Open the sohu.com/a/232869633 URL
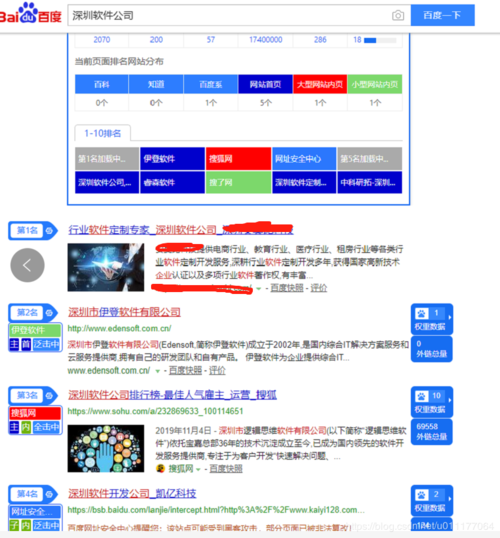 pos(155,411)
